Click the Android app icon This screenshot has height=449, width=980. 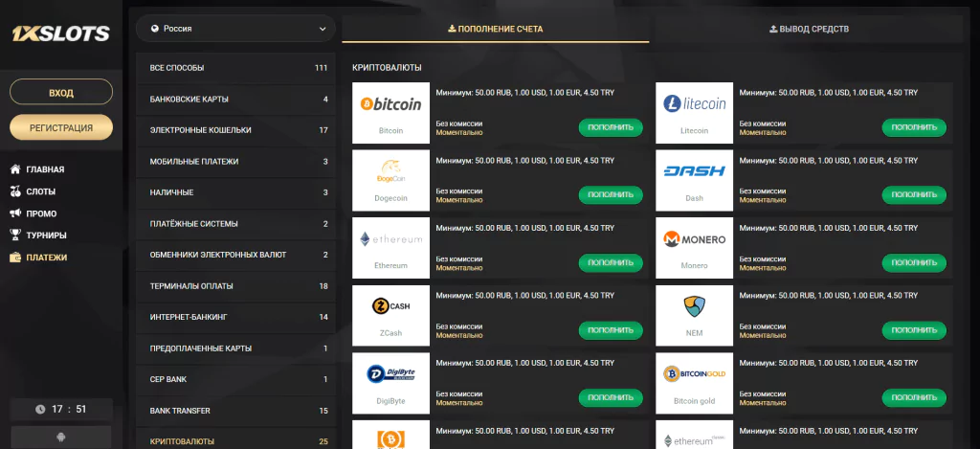coord(61,438)
